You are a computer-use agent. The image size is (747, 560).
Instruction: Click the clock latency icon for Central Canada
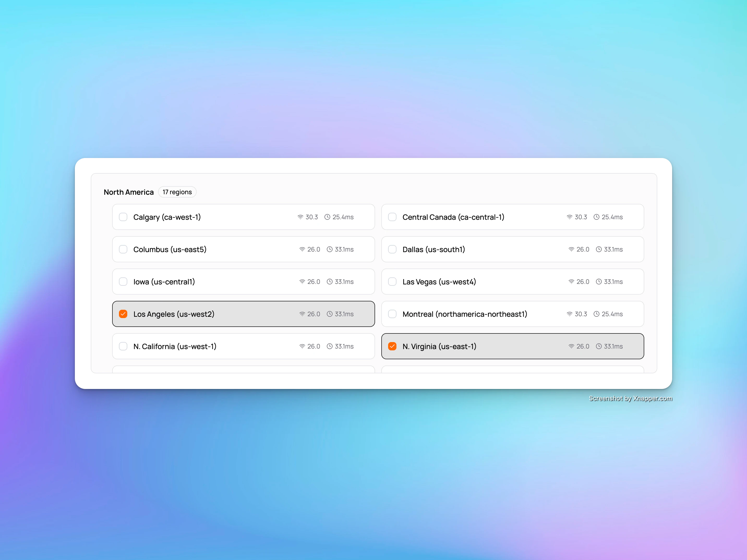click(597, 217)
